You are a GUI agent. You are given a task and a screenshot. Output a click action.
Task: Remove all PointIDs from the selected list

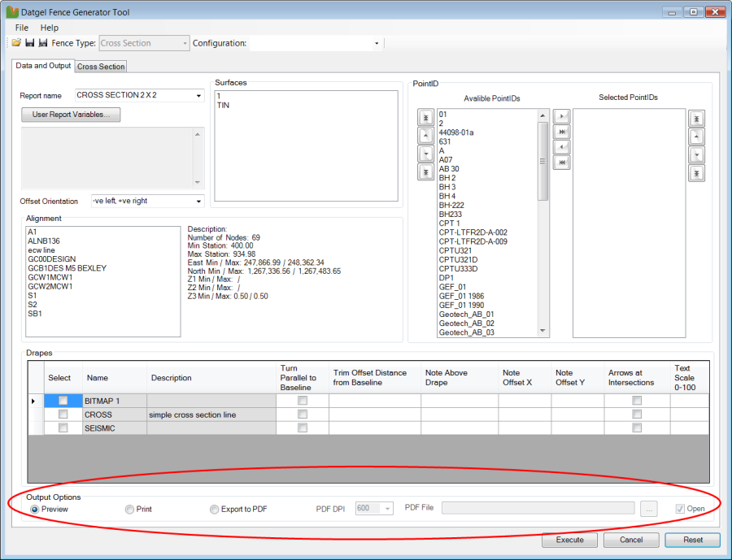point(560,163)
